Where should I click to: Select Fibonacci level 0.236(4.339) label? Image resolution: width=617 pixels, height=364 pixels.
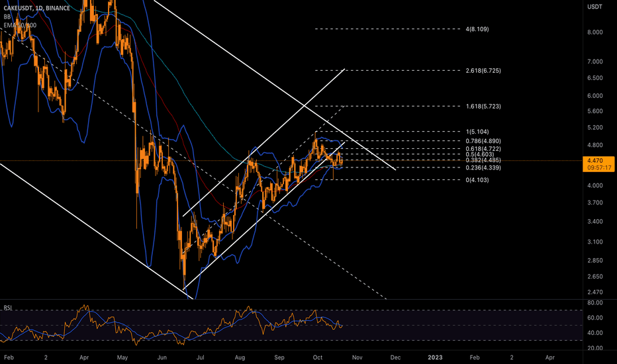point(483,167)
